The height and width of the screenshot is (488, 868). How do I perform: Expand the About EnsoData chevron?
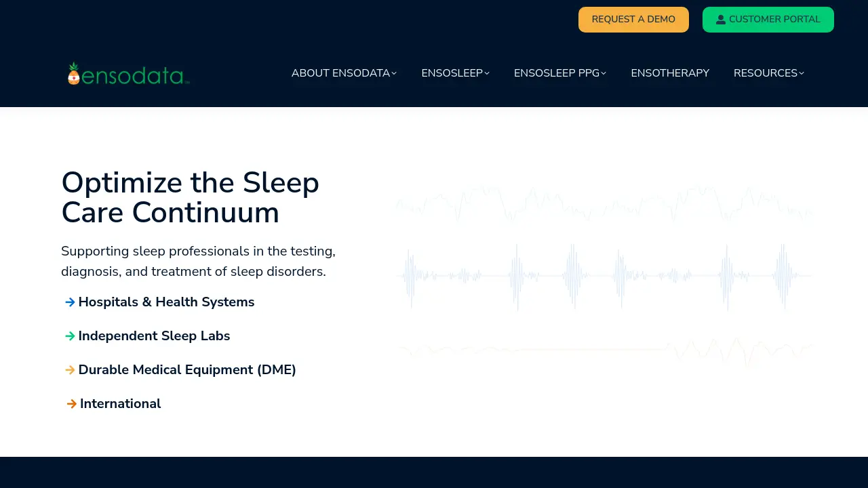pyautogui.click(x=394, y=73)
